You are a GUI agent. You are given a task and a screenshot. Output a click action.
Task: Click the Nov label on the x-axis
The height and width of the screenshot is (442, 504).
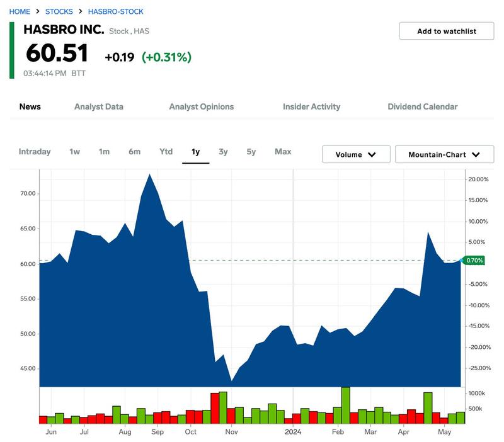(x=231, y=432)
